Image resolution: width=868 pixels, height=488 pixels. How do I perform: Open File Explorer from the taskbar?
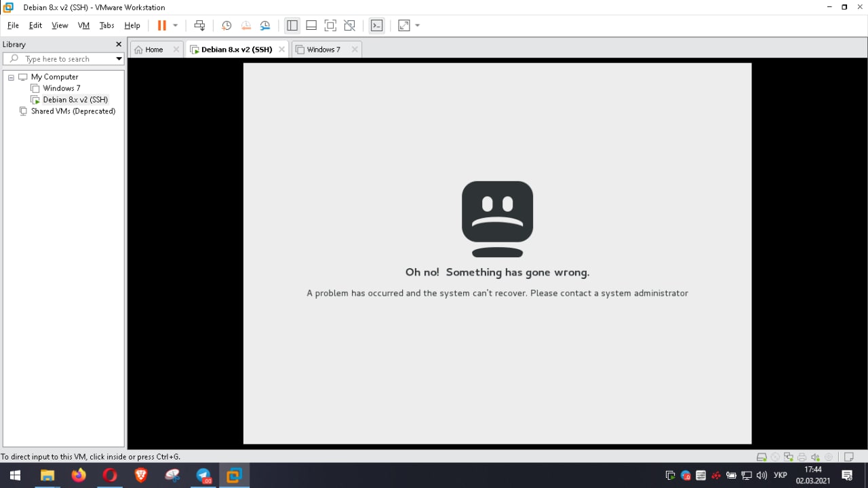point(47,476)
